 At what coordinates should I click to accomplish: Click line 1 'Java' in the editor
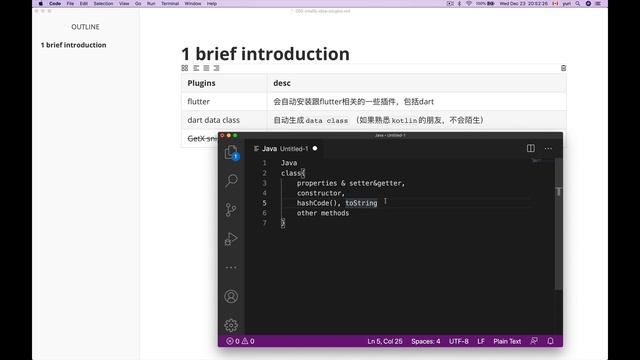click(x=289, y=163)
